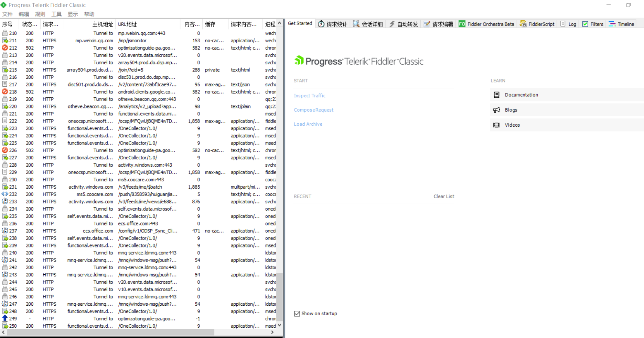Click the Fiddler app icon in title bar
Image resolution: width=644 pixels, height=338 pixels.
(x=3, y=5)
